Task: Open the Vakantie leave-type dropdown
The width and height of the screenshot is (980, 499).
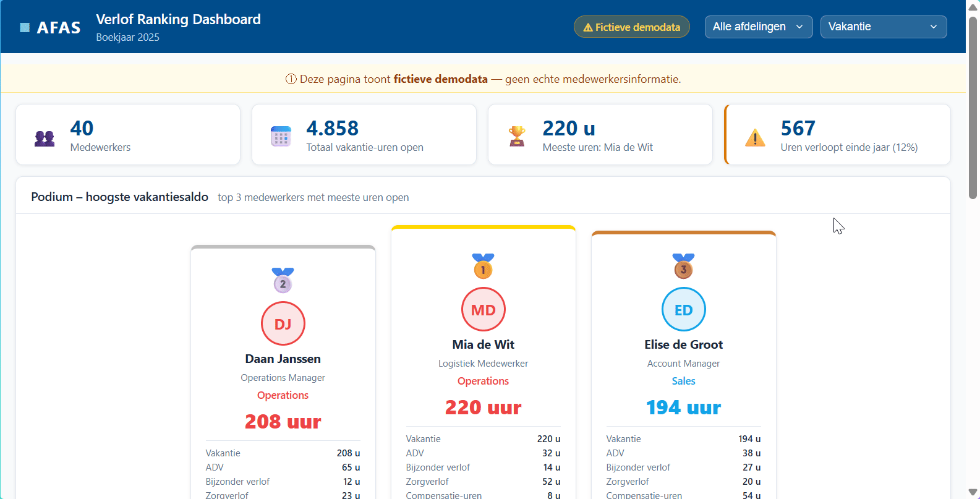Action: click(x=884, y=27)
